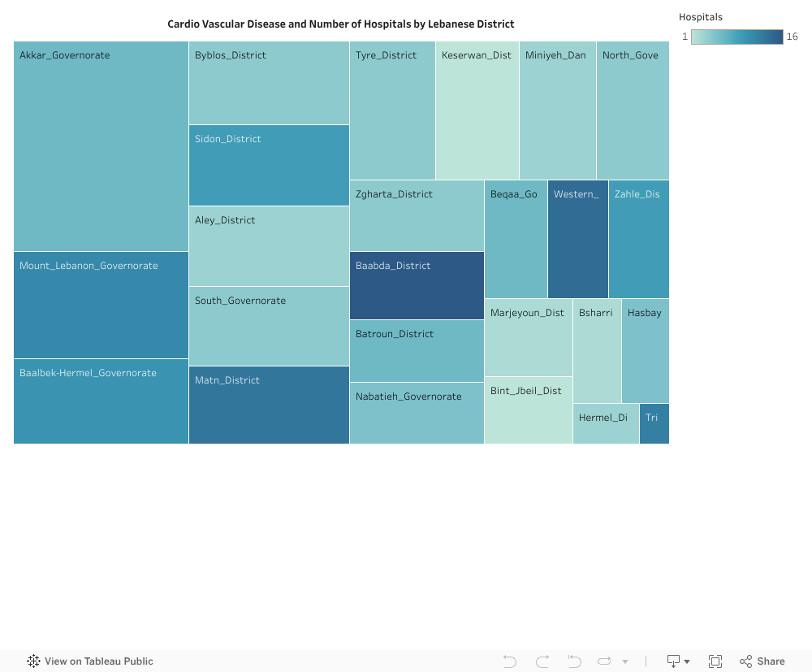Image resolution: width=812 pixels, height=672 pixels.
Task: Click the Download icon in the toolbar
Action: [x=673, y=661]
